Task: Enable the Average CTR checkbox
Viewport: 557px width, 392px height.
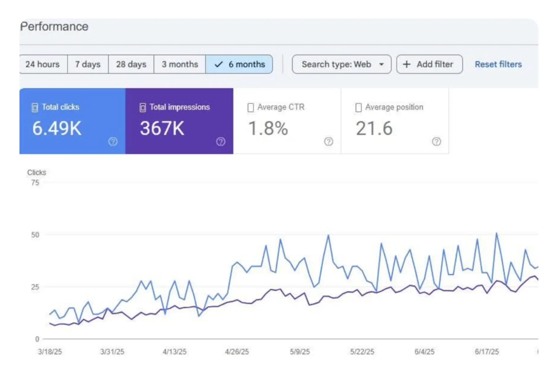Action: tap(251, 107)
